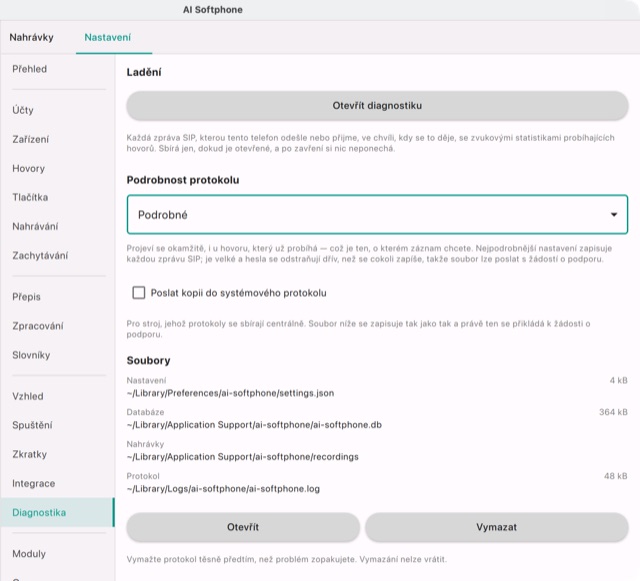The width and height of the screenshot is (640, 581).
Task: Switch to the Nahrávky tab
Action: click(x=31, y=38)
